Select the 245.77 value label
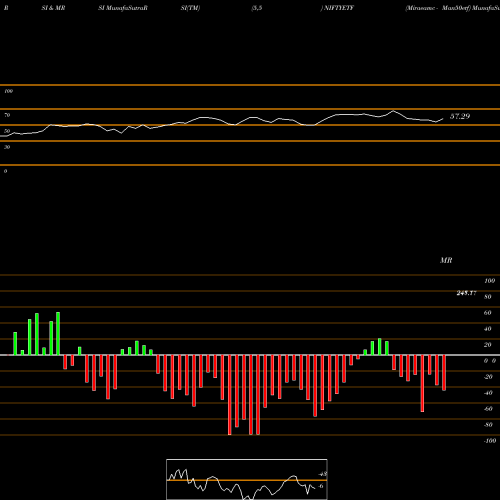The height and width of the screenshot is (500, 500). (x=466, y=293)
